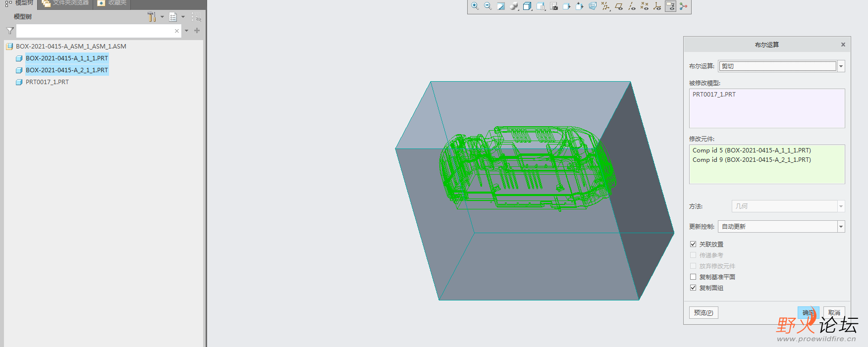Uncheck the 关联放置 checkbox

pos(693,244)
